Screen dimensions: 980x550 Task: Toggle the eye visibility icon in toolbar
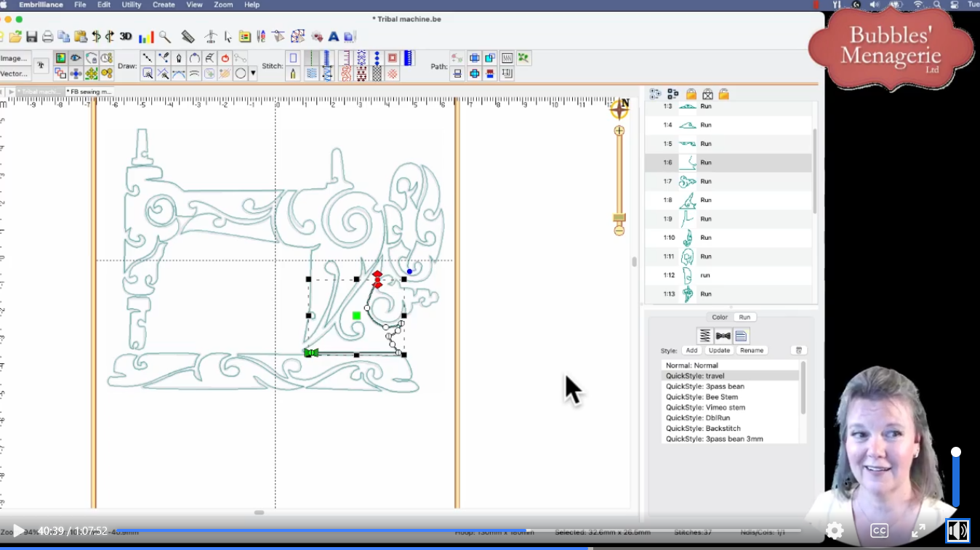point(76,58)
